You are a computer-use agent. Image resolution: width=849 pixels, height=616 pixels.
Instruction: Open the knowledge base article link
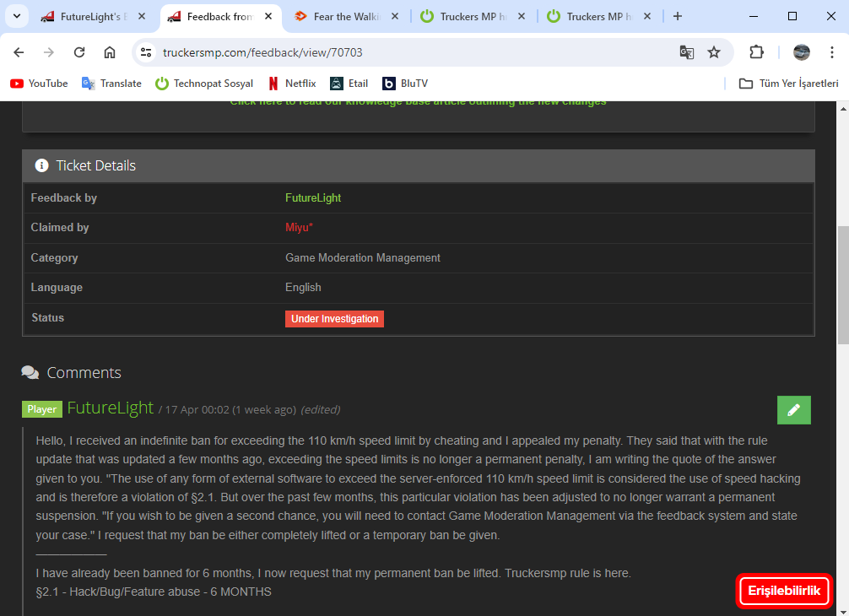point(418,102)
